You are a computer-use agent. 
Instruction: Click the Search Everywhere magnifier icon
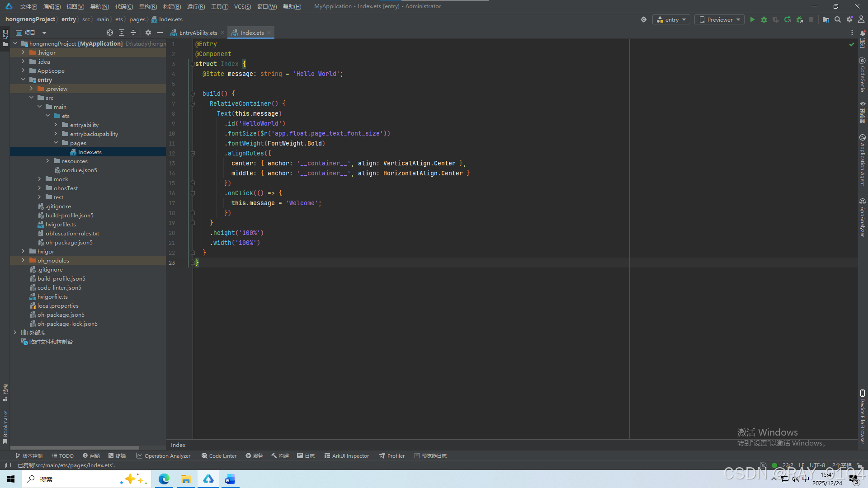838,19
